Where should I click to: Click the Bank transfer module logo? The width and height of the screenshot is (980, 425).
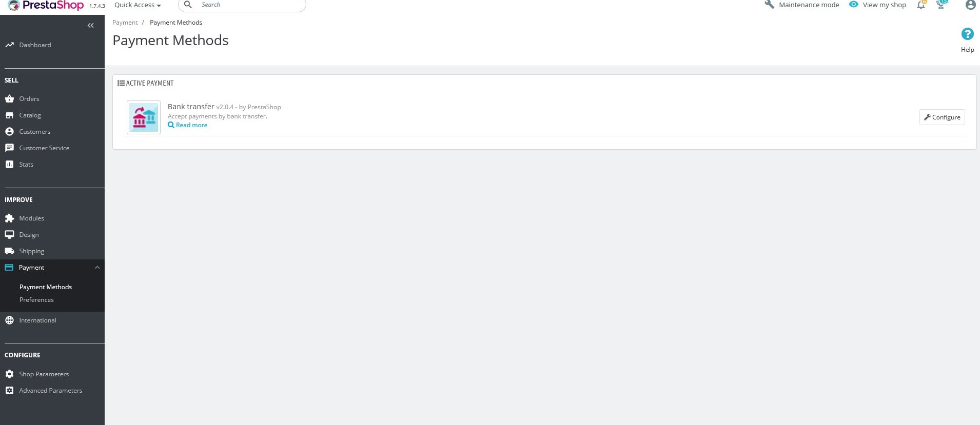(144, 117)
